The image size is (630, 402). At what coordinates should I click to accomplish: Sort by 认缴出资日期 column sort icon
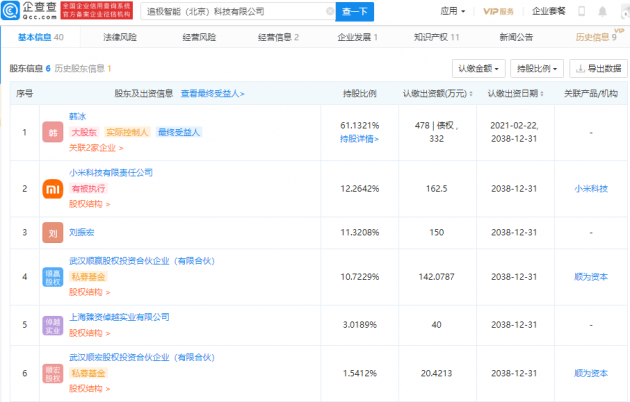[542, 94]
